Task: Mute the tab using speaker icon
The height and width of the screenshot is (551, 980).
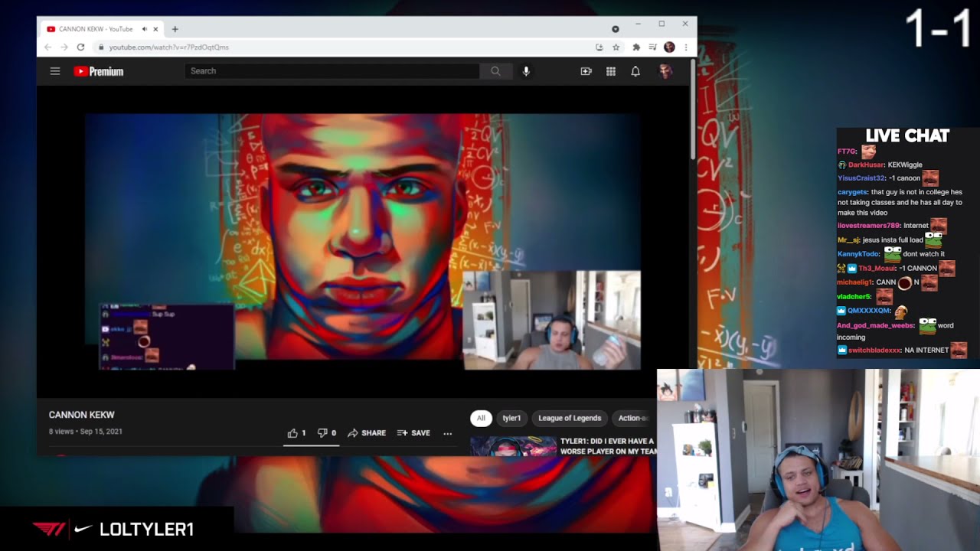Action: click(144, 29)
